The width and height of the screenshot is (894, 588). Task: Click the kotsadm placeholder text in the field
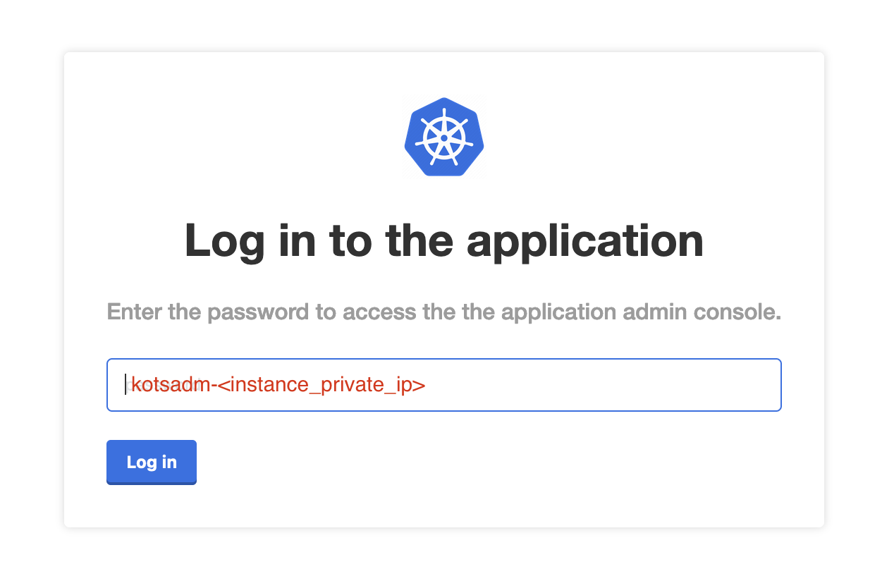click(278, 385)
